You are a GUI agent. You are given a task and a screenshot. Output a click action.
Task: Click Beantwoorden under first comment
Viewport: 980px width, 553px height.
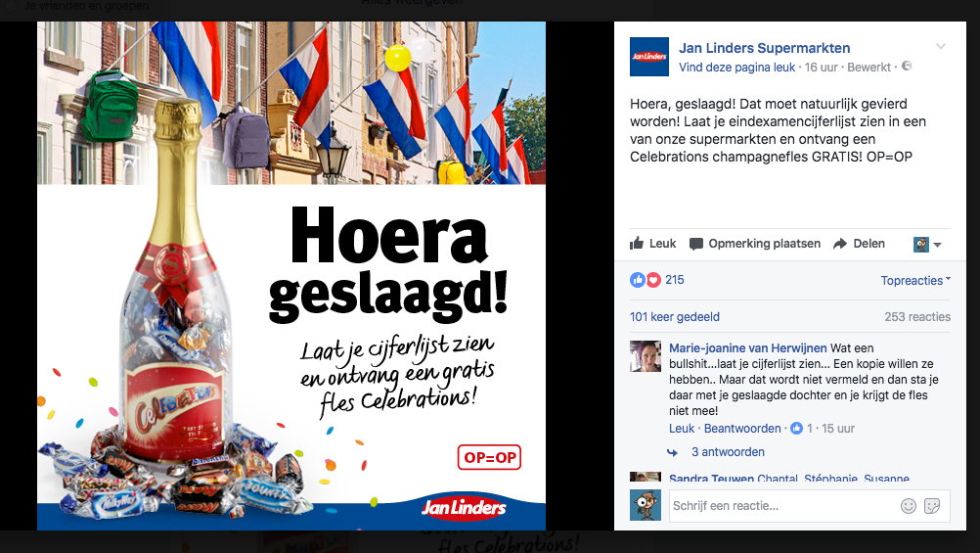(x=742, y=429)
